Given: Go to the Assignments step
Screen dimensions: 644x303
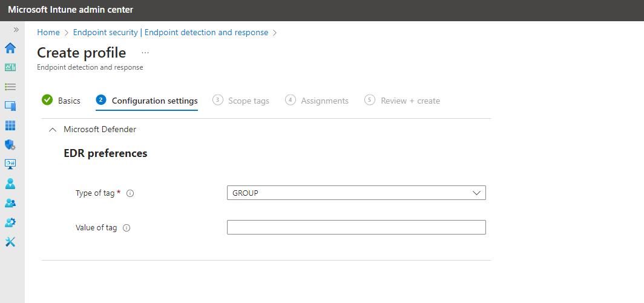Looking at the screenshot, I should [317, 101].
